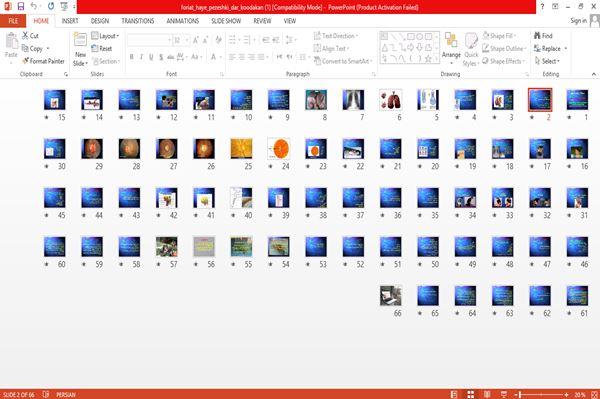Image resolution: width=600 pixels, height=399 pixels.
Task: Open the Arrange options
Action: pos(451,48)
